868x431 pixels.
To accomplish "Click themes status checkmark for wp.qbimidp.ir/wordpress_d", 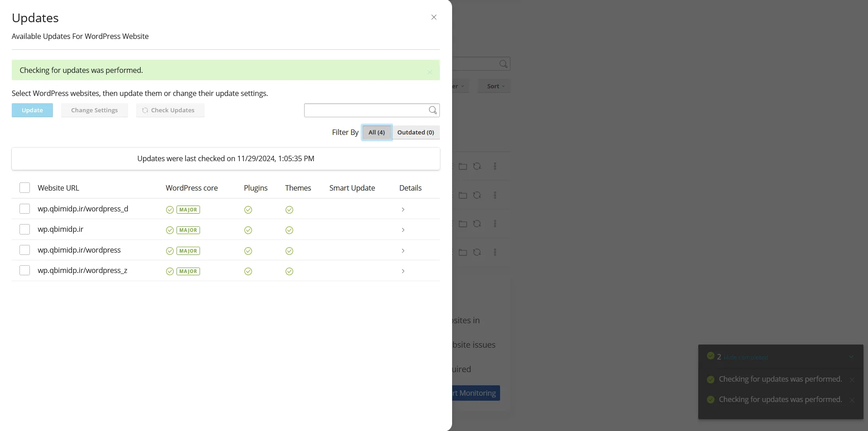I will pos(289,210).
